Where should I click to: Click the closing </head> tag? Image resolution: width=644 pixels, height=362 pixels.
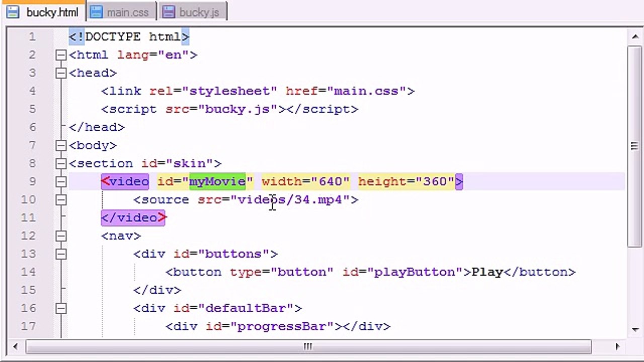97,127
